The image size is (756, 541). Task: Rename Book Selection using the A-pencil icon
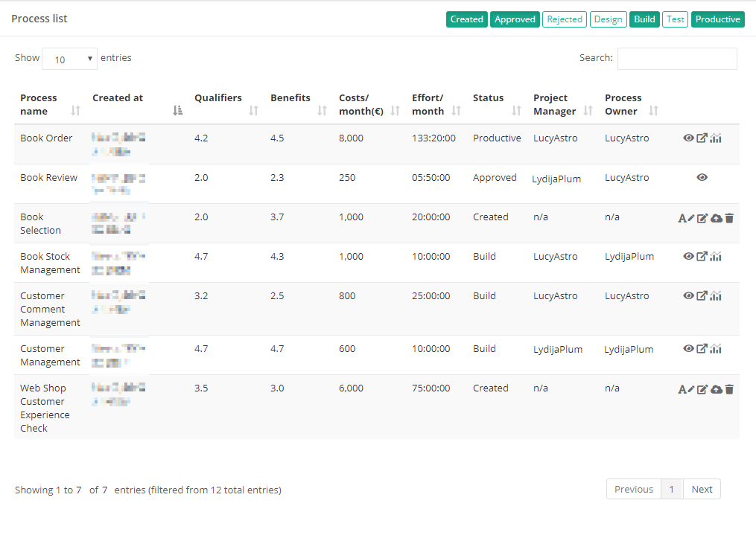tap(686, 218)
